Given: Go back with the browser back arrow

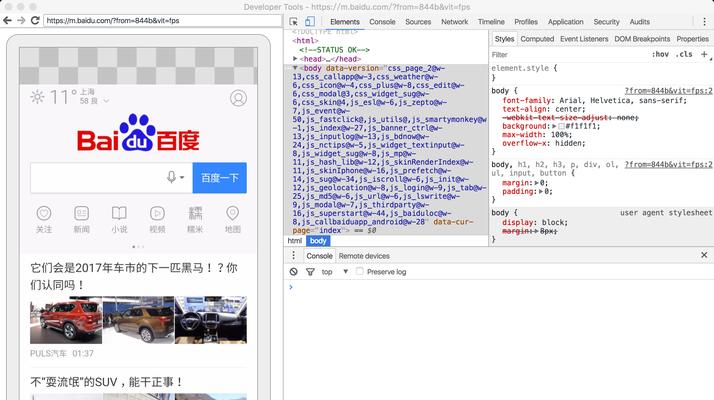Looking at the screenshot, I should pyautogui.click(x=7, y=21).
